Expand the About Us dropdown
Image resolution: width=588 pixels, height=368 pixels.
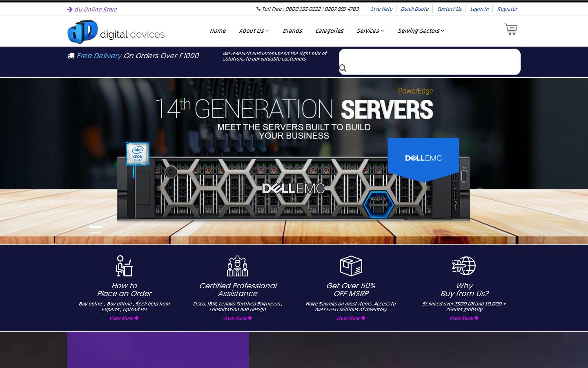pos(253,31)
